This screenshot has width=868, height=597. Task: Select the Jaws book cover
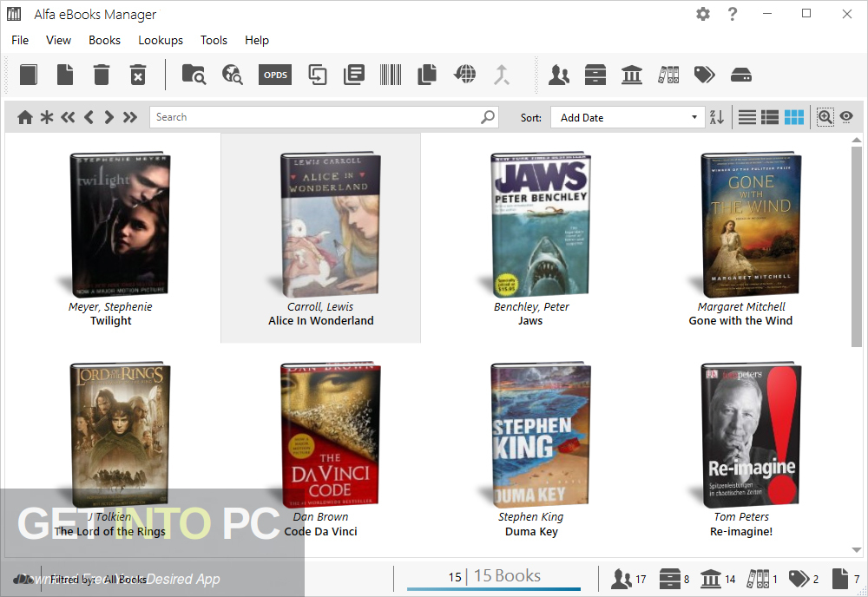click(x=540, y=226)
